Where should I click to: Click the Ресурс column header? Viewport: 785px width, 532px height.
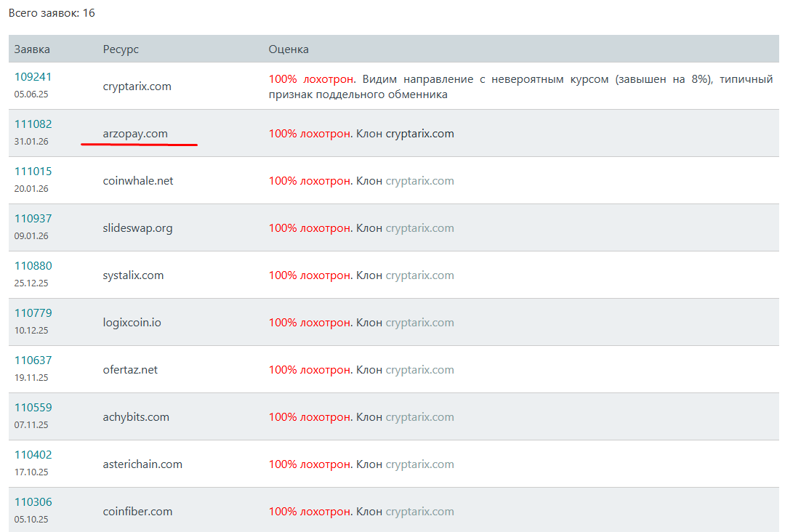tap(121, 49)
